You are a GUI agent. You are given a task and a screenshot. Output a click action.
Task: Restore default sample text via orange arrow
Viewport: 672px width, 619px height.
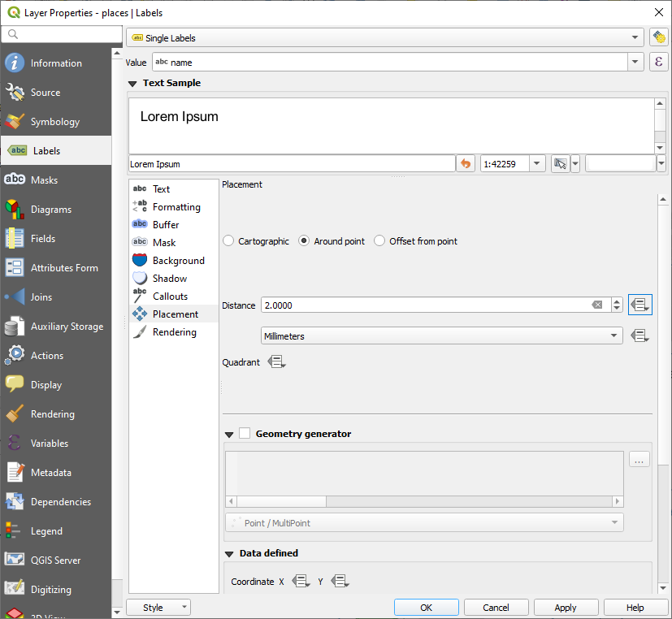465,163
